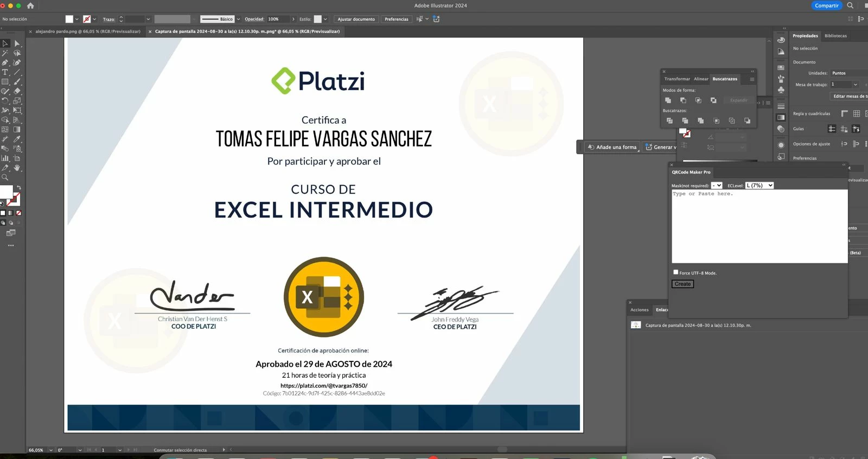Screen dimensions: 868x459
Task: Open the Mask (not required) dropdown
Action: (717, 186)
